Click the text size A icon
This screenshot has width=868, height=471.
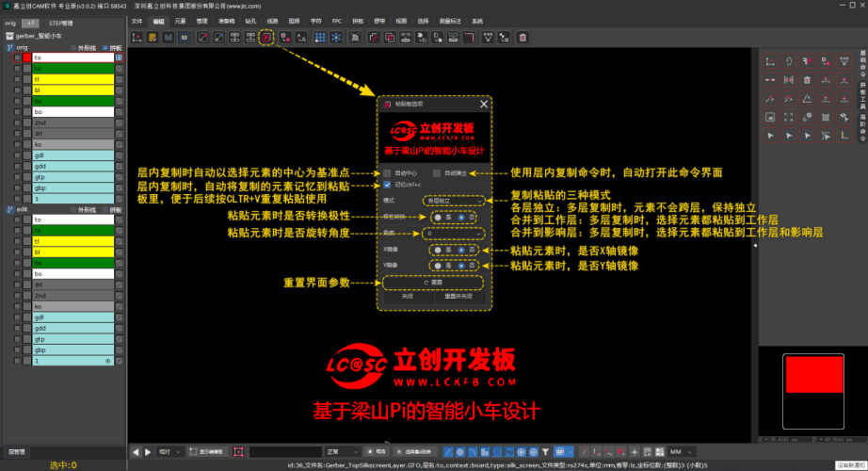pos(301,37)
